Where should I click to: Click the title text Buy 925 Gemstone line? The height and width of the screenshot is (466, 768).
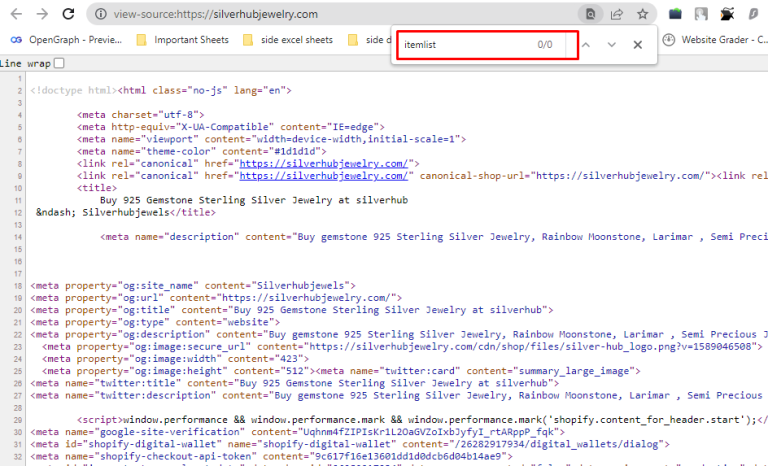[x=254, y=200]
